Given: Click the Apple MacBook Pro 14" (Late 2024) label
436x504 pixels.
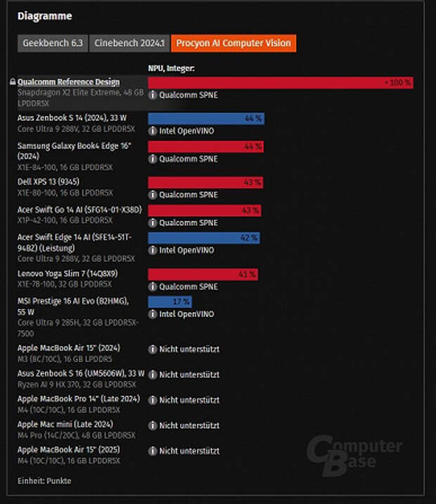Looking at the screenshot, I should click(78, 399).
